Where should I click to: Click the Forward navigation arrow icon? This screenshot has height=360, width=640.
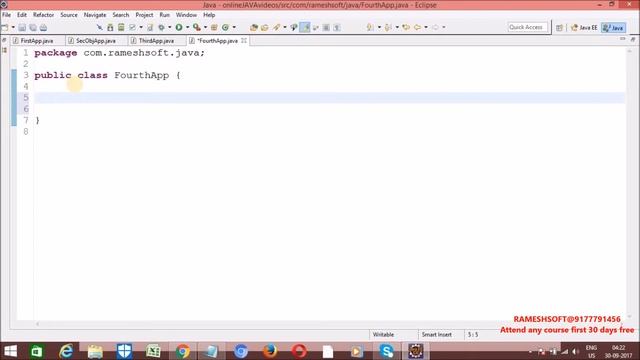pos(435,27)
